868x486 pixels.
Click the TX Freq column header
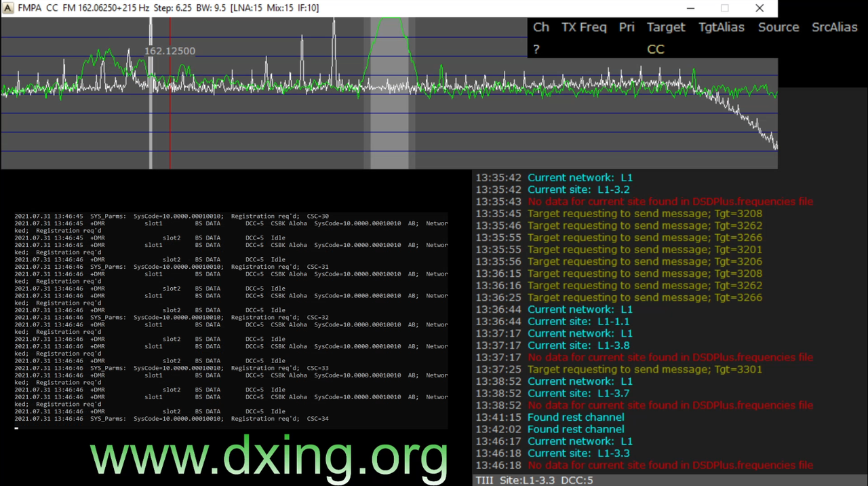click(584, 27)
